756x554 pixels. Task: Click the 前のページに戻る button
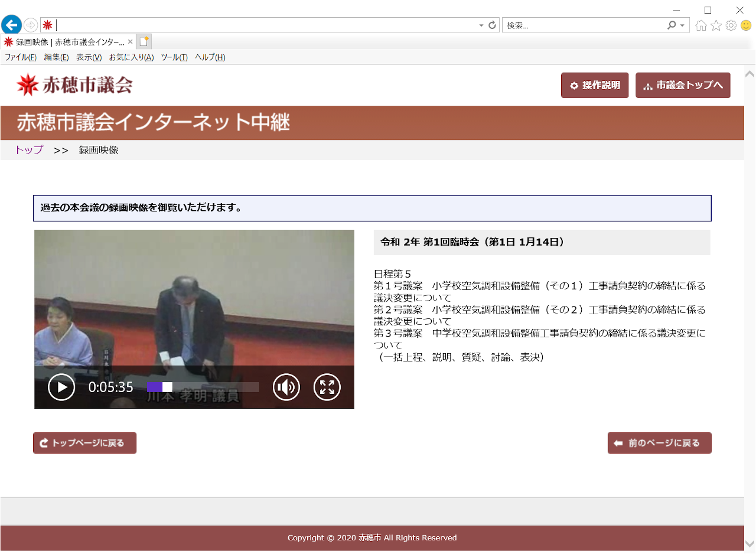pyautogui.click(x=659, y=443)
